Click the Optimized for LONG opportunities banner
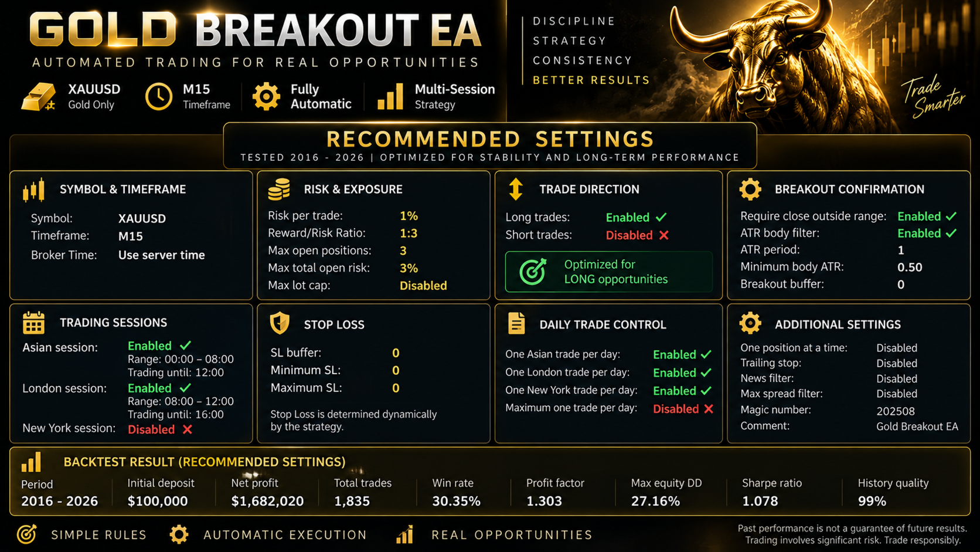Screen dimensions: 980x552 point(609,272)
